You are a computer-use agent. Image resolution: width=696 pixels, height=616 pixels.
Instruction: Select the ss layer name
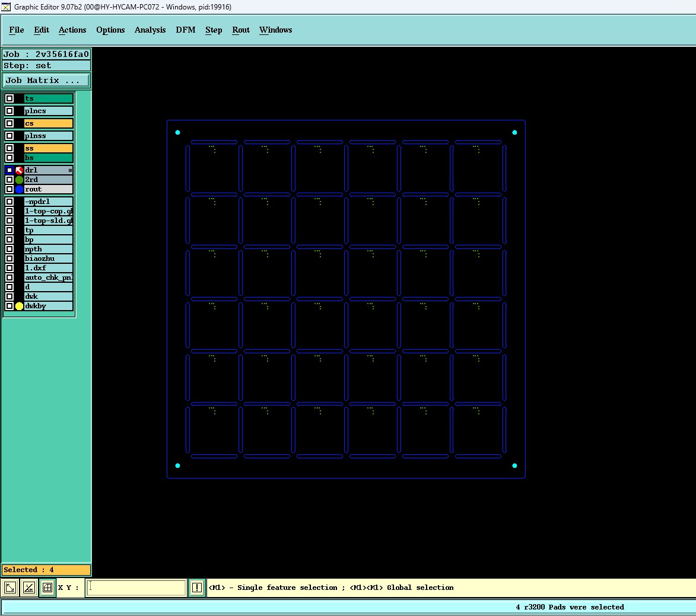(49, 148)
